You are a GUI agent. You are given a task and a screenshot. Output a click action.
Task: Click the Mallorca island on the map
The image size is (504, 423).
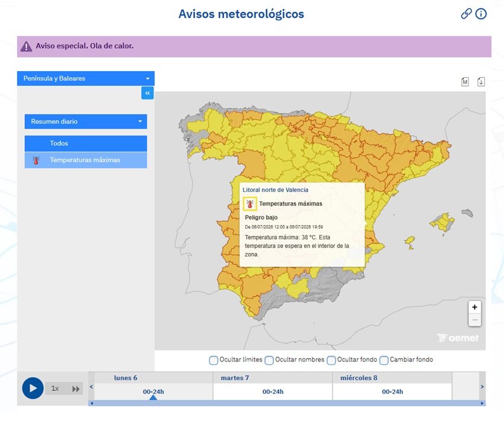tap(442, 222)
